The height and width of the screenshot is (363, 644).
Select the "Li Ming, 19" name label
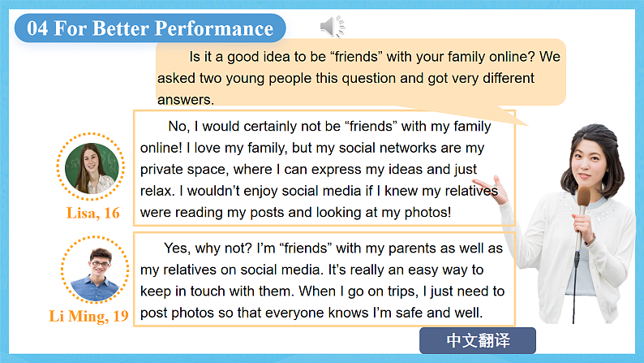pos(95,316)
